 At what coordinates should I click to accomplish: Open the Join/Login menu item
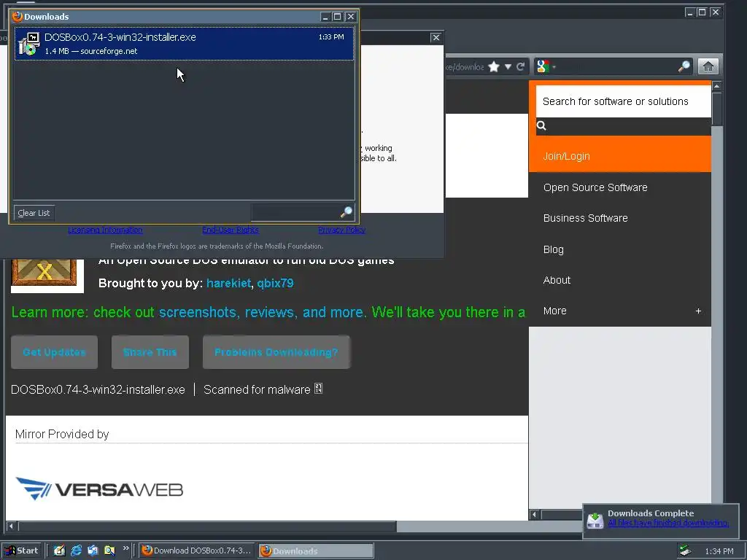566,156
